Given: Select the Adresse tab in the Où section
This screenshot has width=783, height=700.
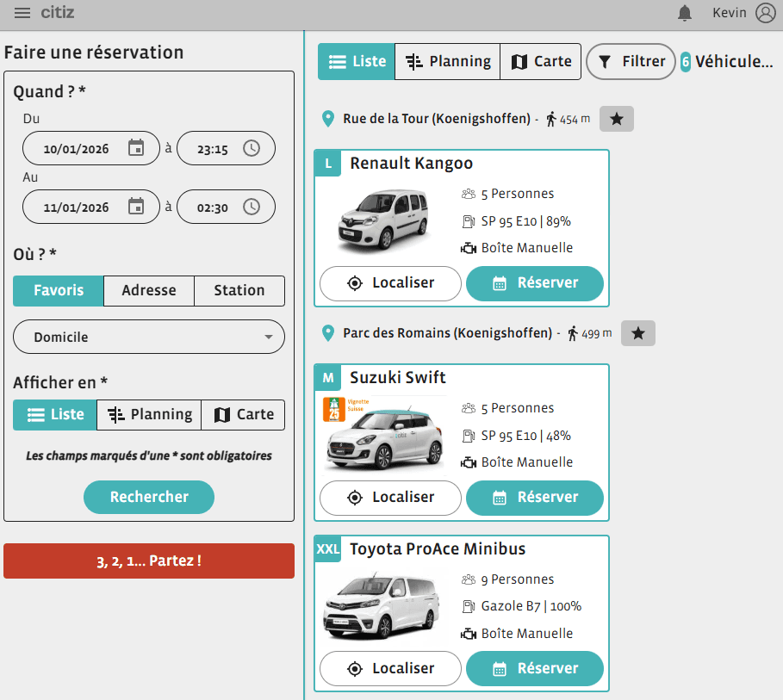Looking at the screenshot, I should [x=148, y=291].
